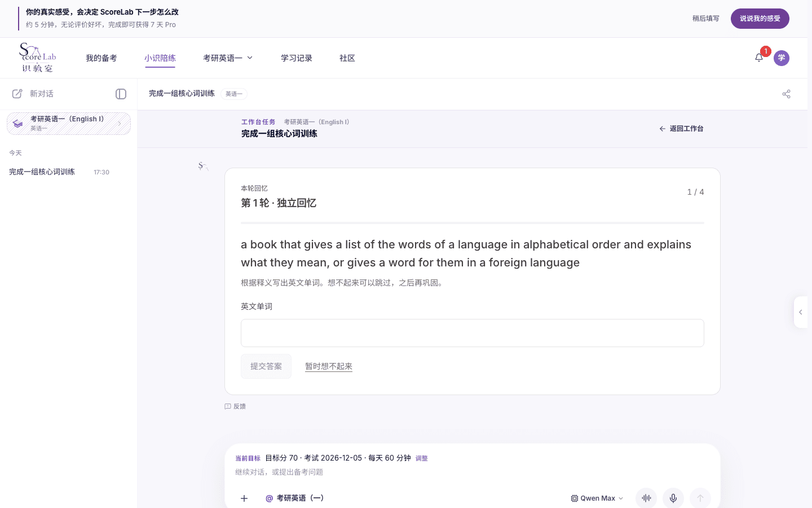This screenshot has width=812, height=508.
Task: Click the 工作台任务 label
Action: (258, 122)
